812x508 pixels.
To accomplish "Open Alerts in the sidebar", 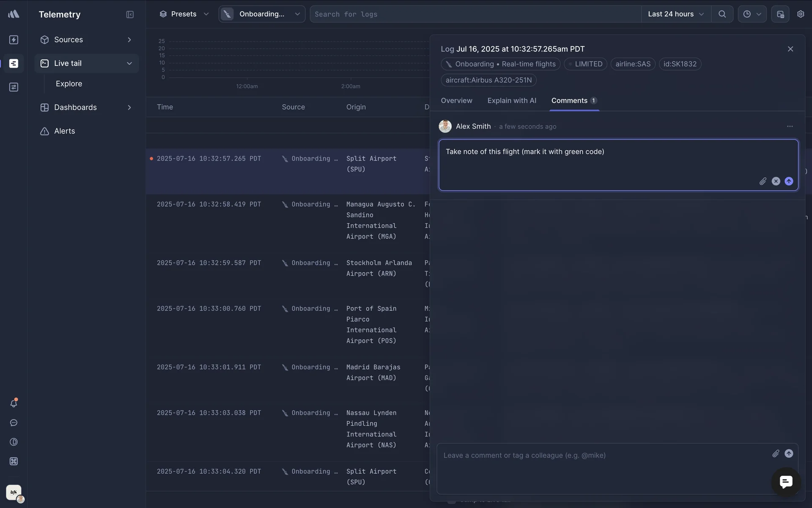I will [64, 131].
